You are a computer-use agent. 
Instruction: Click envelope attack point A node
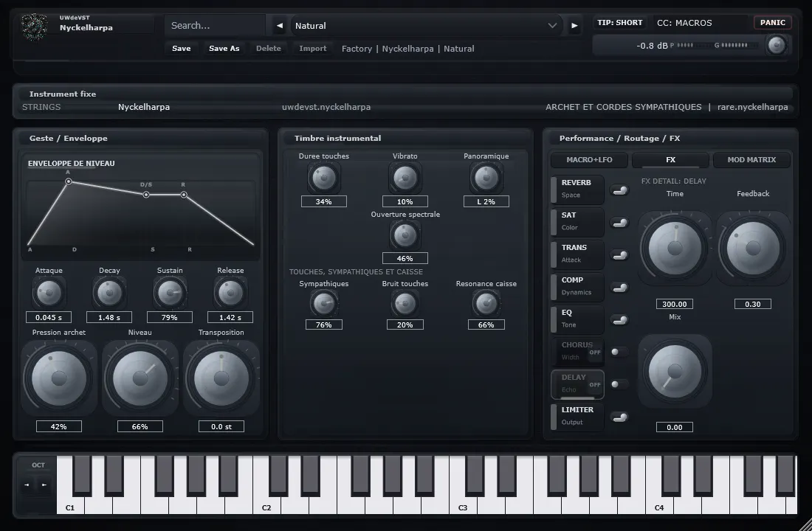coord(69,181)
